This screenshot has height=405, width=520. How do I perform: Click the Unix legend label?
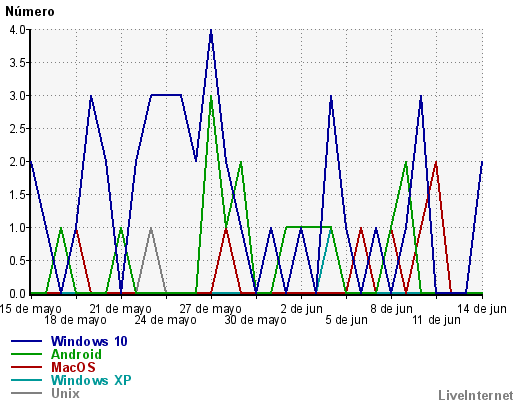(65, 393)
